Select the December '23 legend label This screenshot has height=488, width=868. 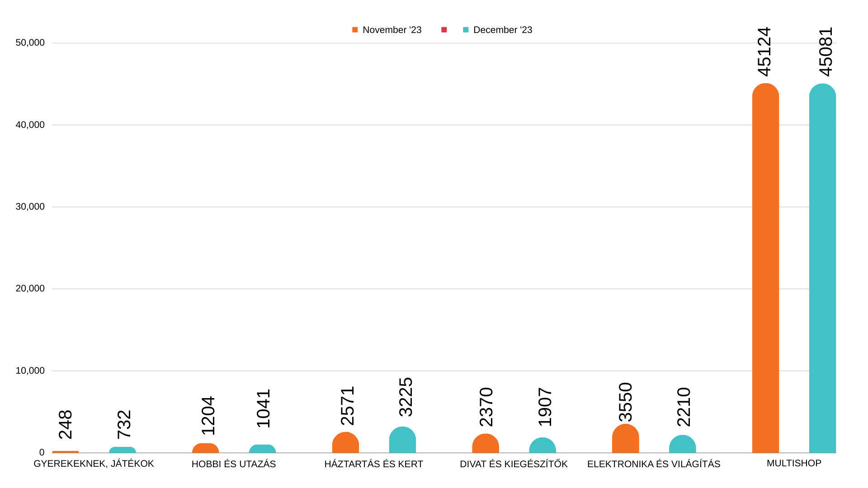(502, 30)
